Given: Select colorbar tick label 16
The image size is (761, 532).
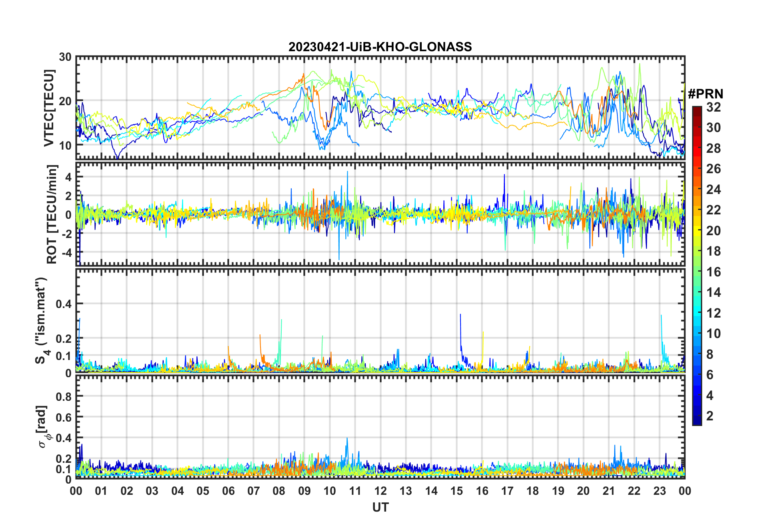Looking at the screenshot, I should [x=713, y=272].
